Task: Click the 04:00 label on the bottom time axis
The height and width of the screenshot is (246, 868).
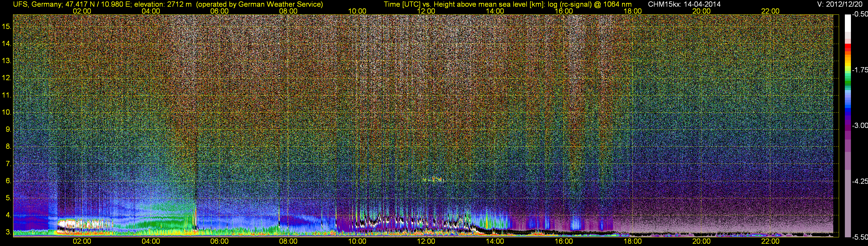Action: (x=151, y=241)
